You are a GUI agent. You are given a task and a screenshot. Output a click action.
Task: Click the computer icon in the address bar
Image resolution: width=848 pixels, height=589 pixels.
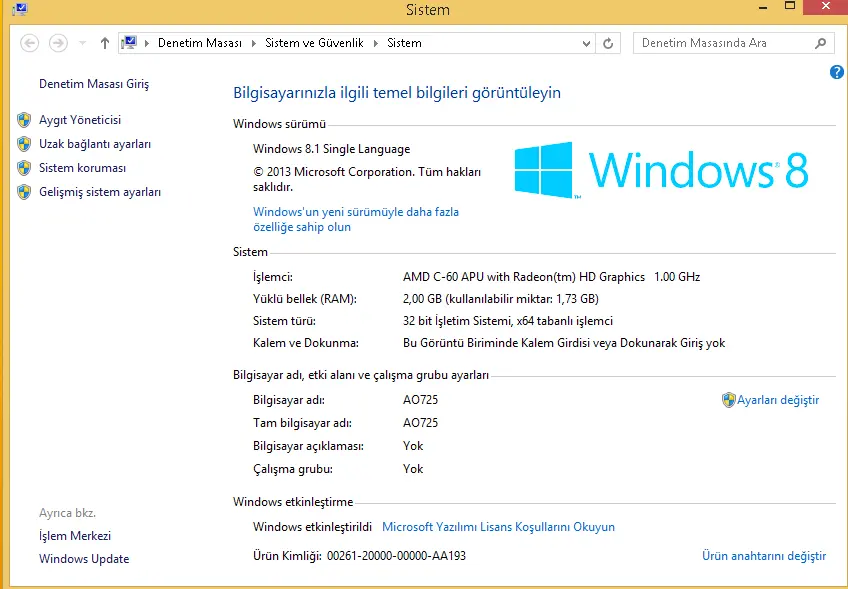(x=129, y=43)
